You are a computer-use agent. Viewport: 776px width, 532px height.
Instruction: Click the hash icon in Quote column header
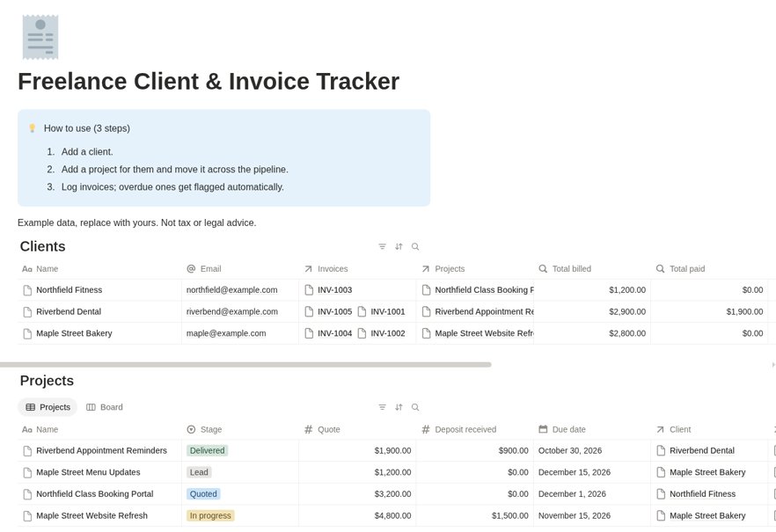click(x=308, y=429)
